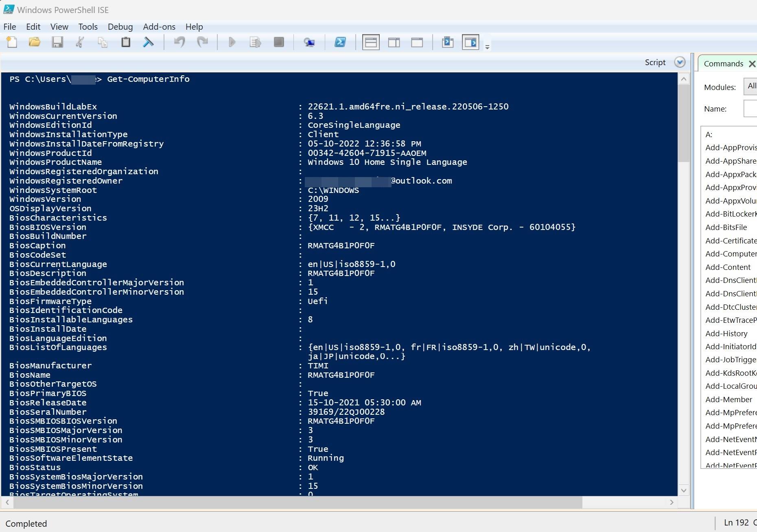Select the Add-History command
This screenshot has height=532, width=757.
[727, 333]
